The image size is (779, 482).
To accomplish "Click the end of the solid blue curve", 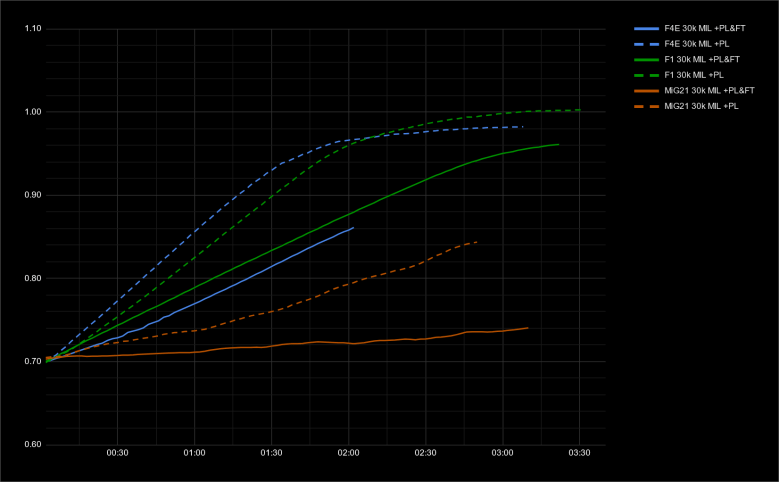I will pyautogui.click(x=353, y=228).
